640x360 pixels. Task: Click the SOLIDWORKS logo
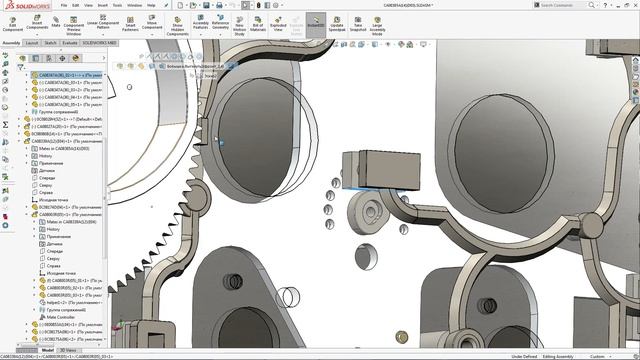28,6
